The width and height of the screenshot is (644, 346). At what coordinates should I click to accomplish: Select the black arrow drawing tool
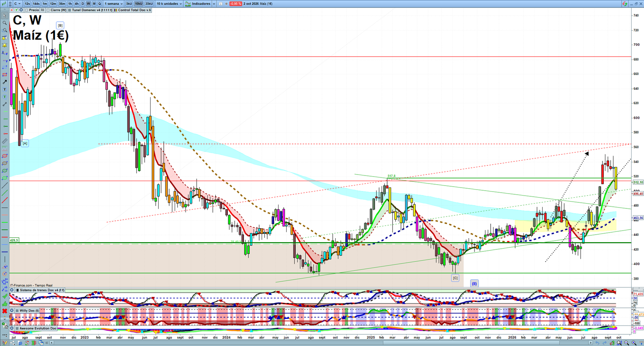point(5,82)
